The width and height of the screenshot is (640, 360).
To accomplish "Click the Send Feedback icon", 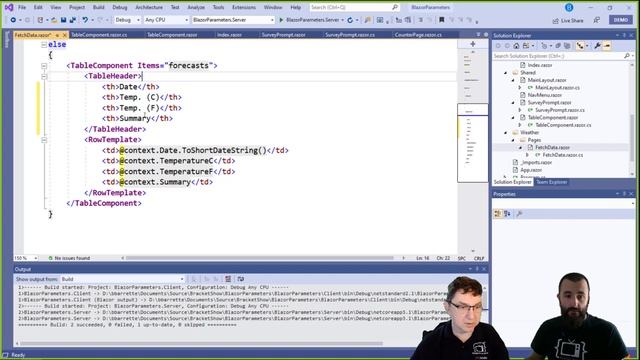I will (x=596, y=20).
